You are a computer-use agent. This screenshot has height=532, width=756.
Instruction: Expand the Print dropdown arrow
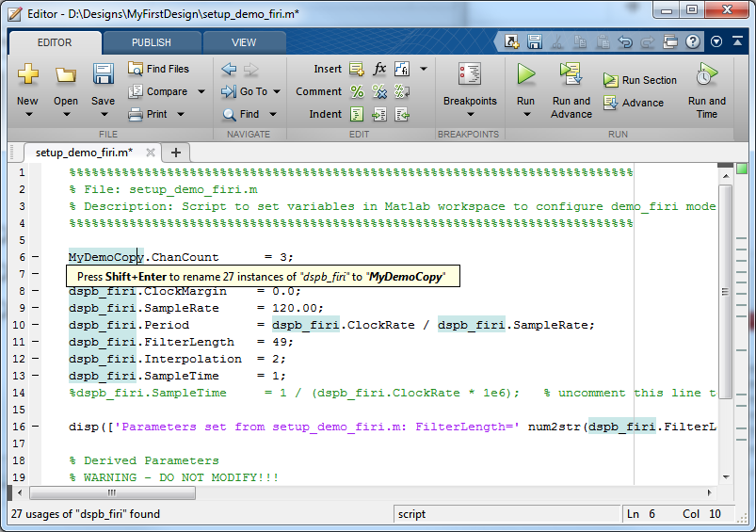click(180, 114)
